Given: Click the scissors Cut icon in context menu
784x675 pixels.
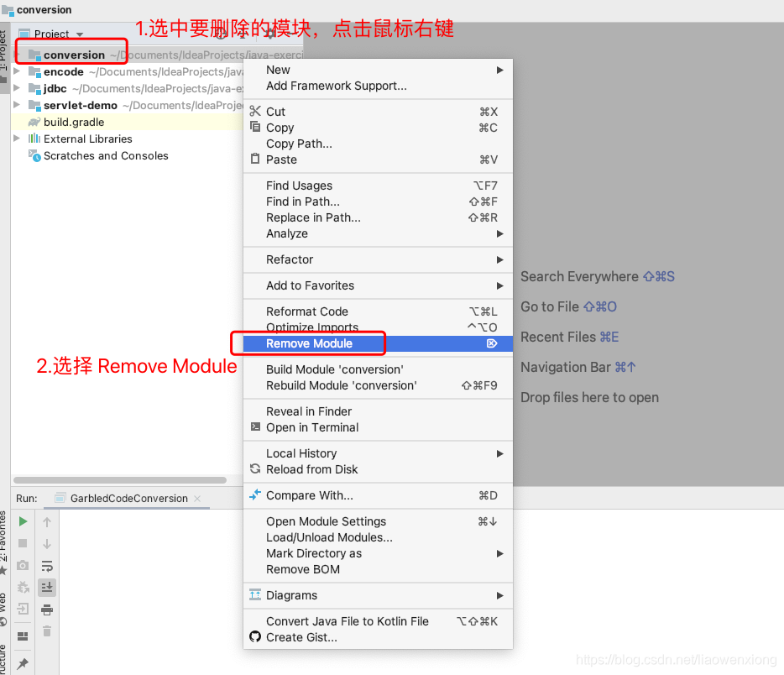Looking at the screenshot, I should click(x=255, y=111).
